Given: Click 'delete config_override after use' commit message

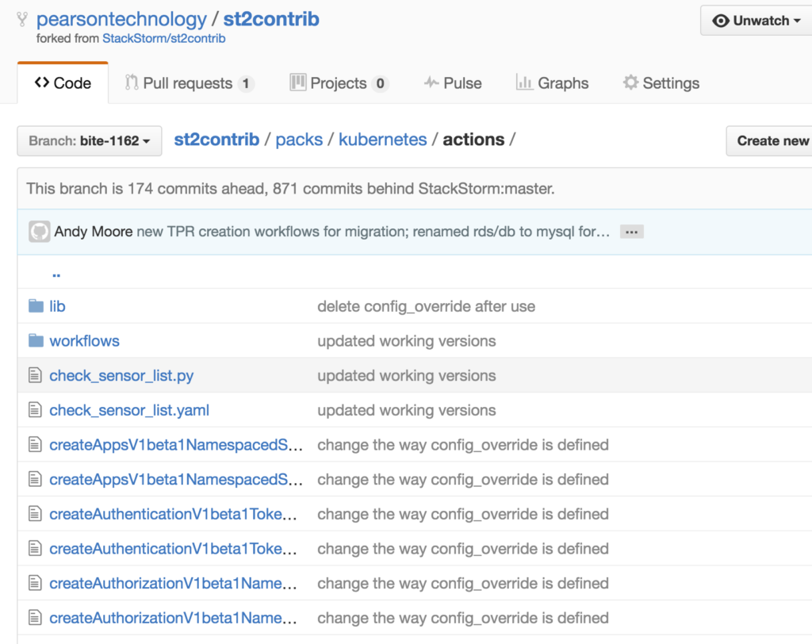Looking at the screenshot, I should (426, 306).
